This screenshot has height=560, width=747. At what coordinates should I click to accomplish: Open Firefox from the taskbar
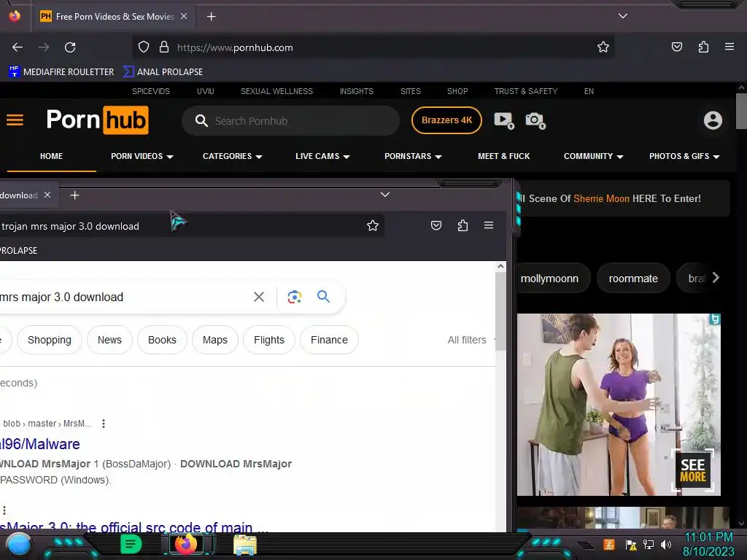tap(186, 544)
